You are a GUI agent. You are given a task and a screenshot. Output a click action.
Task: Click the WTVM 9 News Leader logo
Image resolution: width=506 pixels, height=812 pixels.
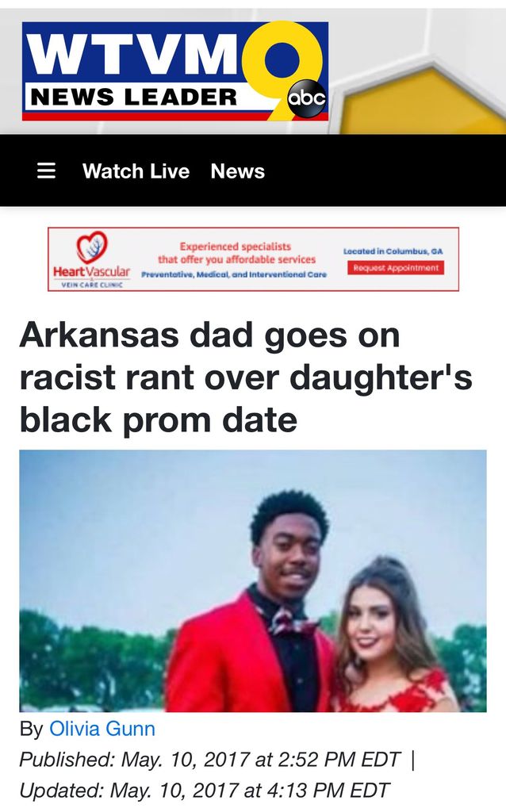[175, 71]
